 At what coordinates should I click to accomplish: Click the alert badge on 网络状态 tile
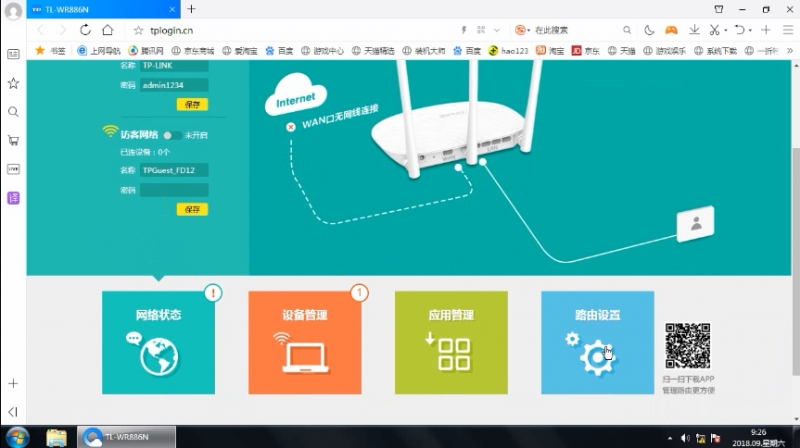[x=213, y=293]
